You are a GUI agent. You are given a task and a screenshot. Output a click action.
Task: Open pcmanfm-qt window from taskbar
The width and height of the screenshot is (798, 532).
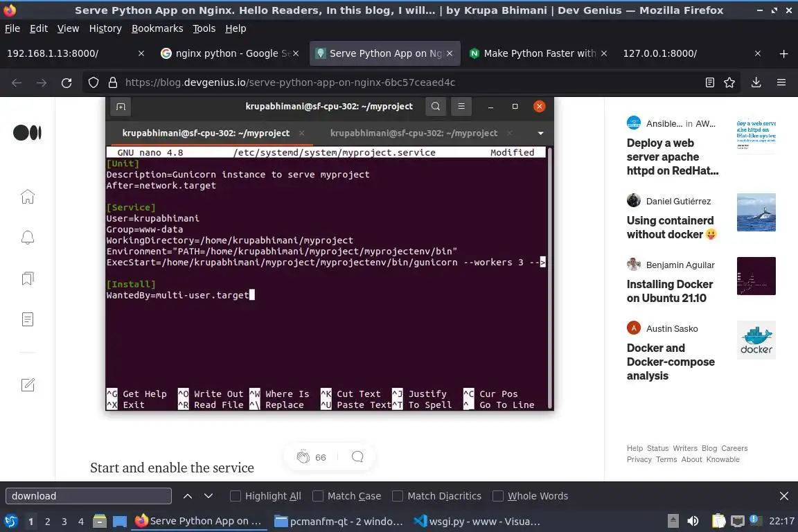coord(339,522)
